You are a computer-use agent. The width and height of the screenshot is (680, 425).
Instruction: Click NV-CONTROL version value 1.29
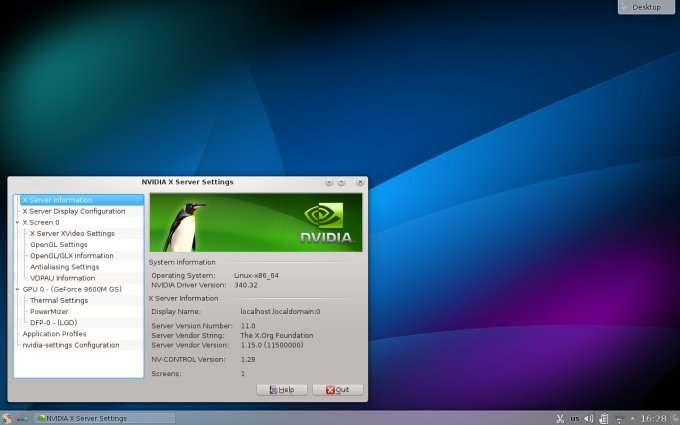(248, 360)
